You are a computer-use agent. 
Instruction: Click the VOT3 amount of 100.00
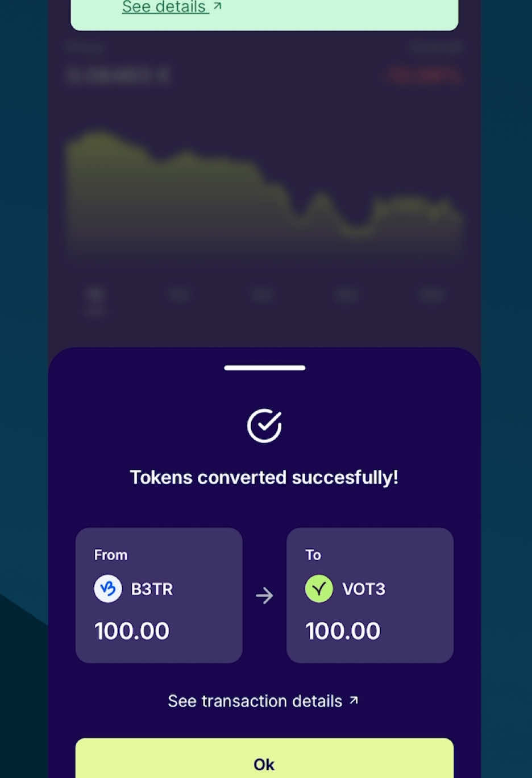pyautogui.click(x=343, y=630)
